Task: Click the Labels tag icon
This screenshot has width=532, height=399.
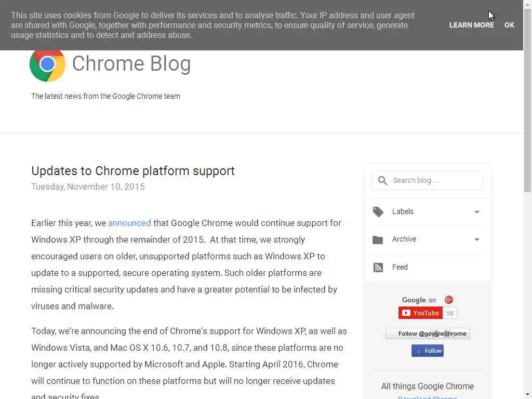Action: (x=378, y=212)
